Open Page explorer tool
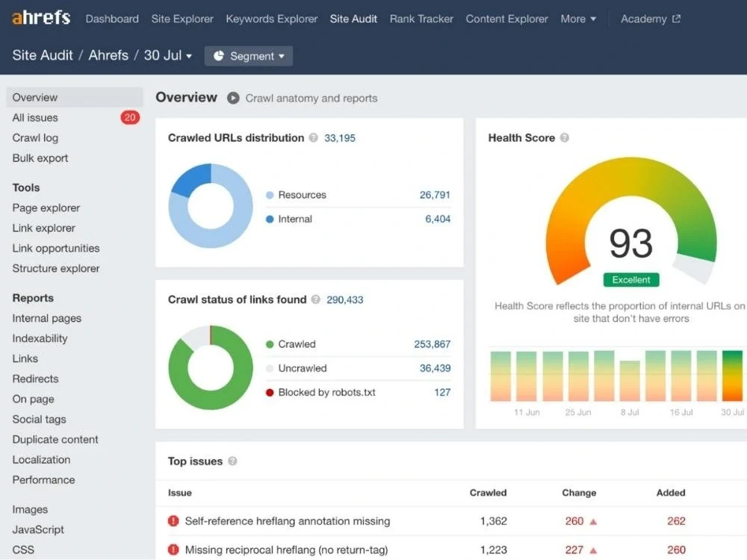The width and height of the screenshot is (747, 560). [x=46, y=208]
